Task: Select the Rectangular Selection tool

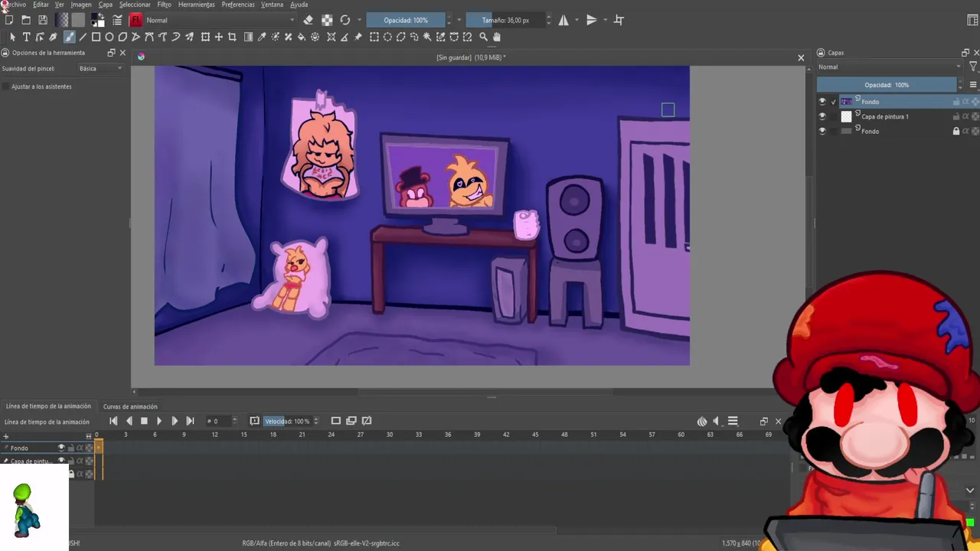Action: coord(374,37)
